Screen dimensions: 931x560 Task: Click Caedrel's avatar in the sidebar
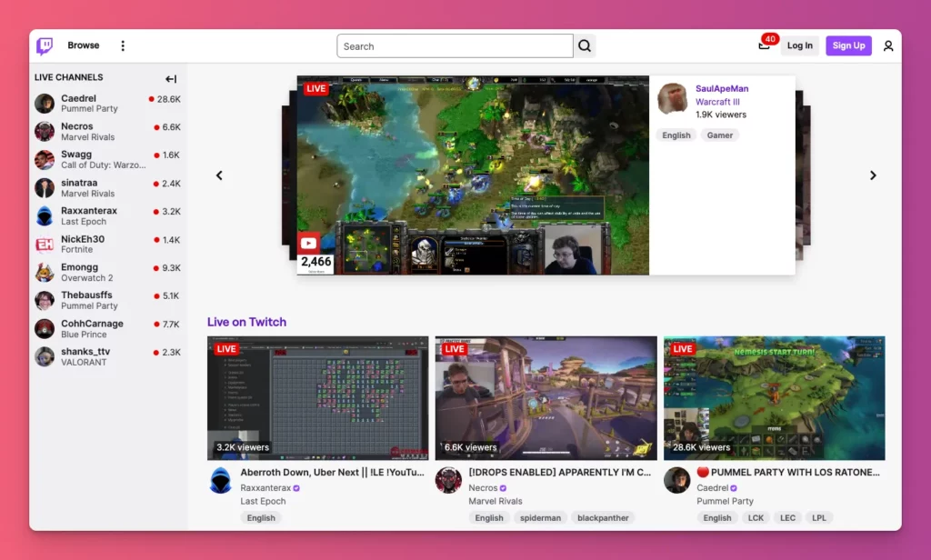tap(45, 103)
